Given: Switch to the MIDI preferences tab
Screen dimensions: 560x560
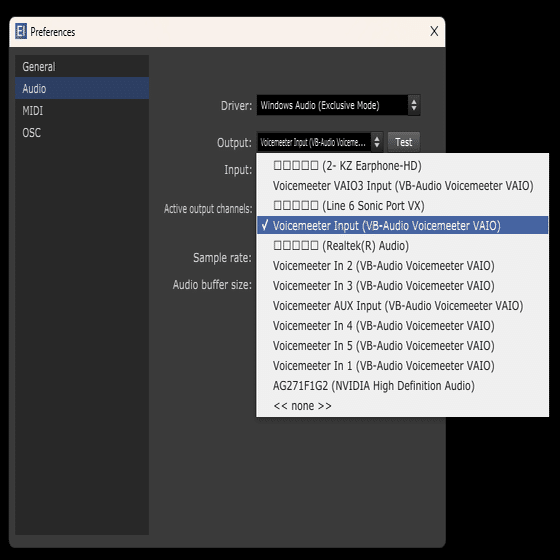Looking at the screenshot, I should pos(82,110).
